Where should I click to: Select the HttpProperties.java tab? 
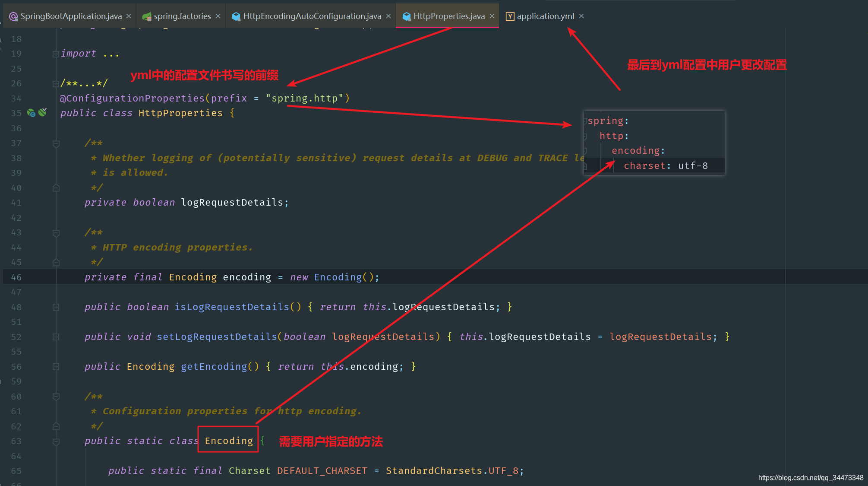coord(447,16)
